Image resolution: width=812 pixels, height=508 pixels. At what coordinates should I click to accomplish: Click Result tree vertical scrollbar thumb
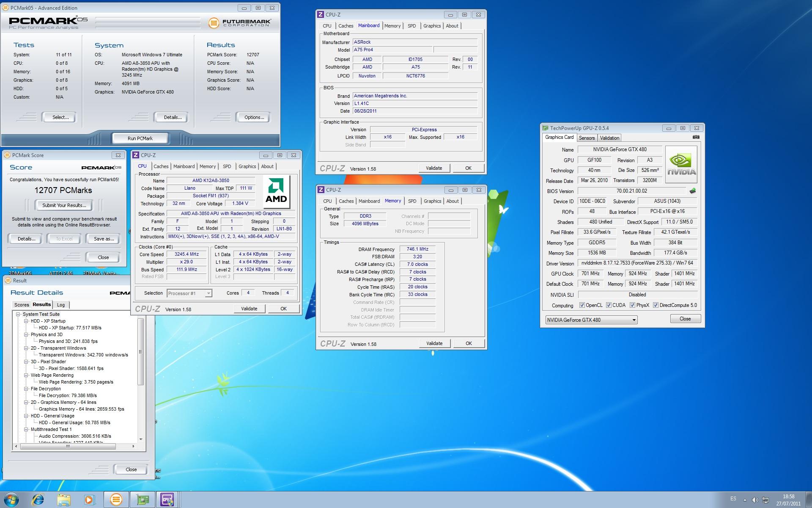(x=141, y=352)
